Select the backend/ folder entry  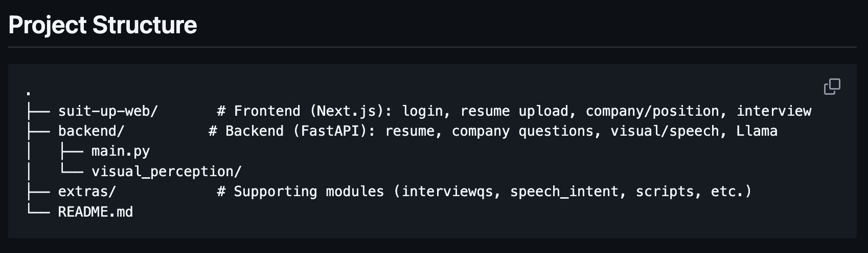pyautogui.click(x=91, y=131)
